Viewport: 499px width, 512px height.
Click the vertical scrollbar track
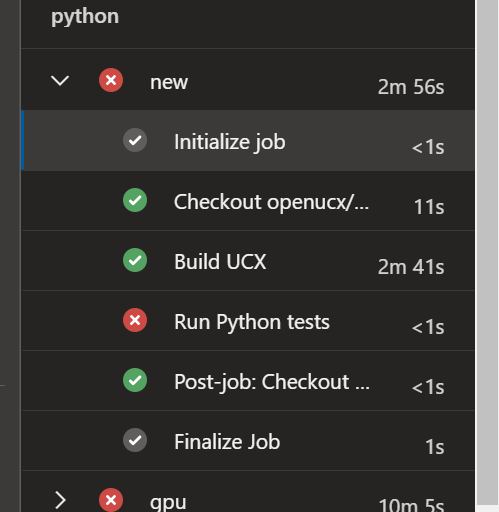click(x=487, y=253)
